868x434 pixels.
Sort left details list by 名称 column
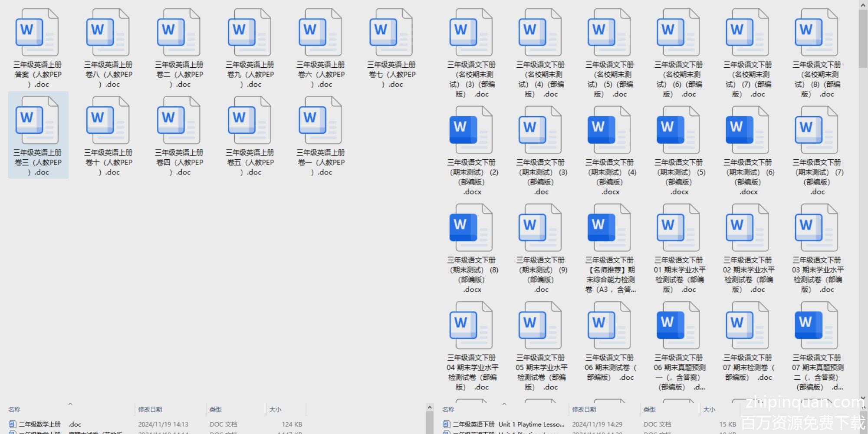tap(14, 409)
